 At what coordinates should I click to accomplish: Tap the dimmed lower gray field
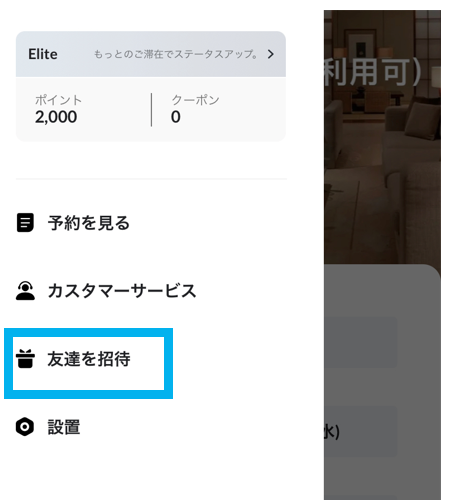click(361, 432)
